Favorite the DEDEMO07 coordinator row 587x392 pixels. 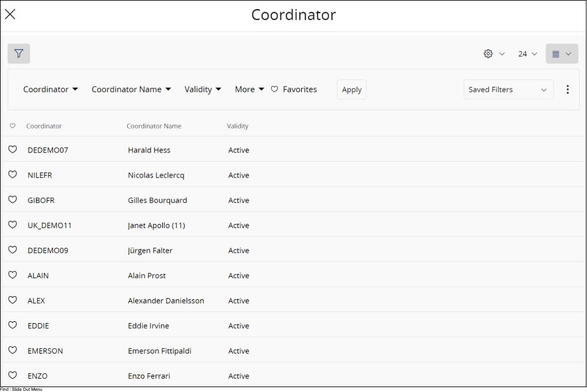[x=12, y=149]
